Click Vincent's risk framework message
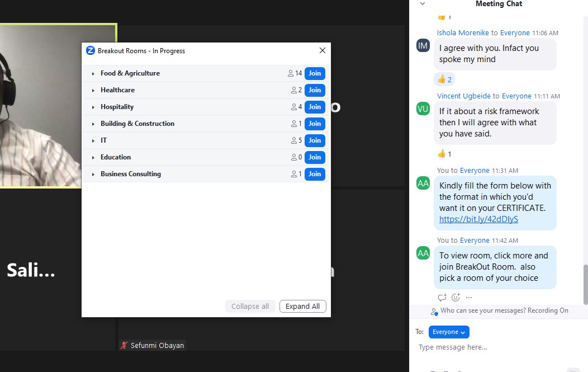This screenshot has width=588, height=372. 495,123
